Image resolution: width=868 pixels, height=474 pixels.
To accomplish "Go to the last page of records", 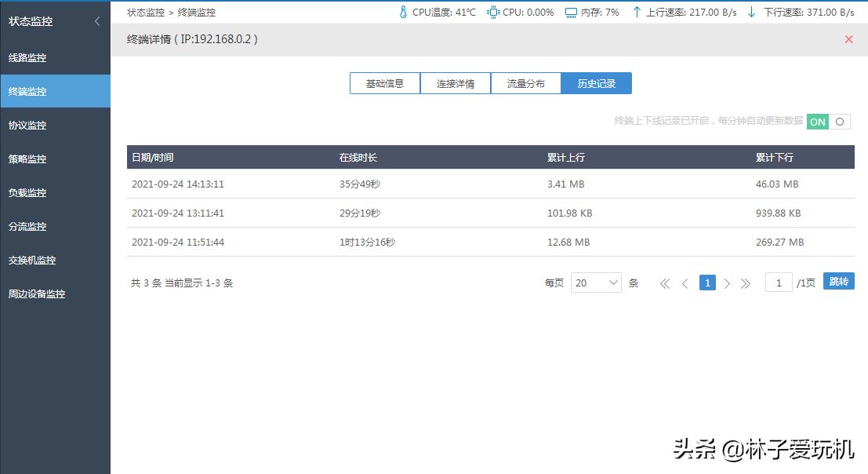I will click(746, 283).
